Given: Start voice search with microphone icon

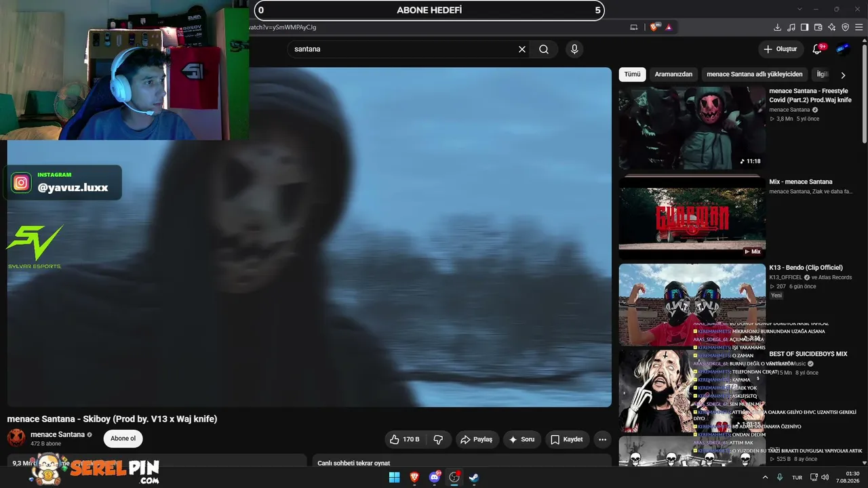Looking at the screenshot, I should pyautogui.click(x=574, y=49).
